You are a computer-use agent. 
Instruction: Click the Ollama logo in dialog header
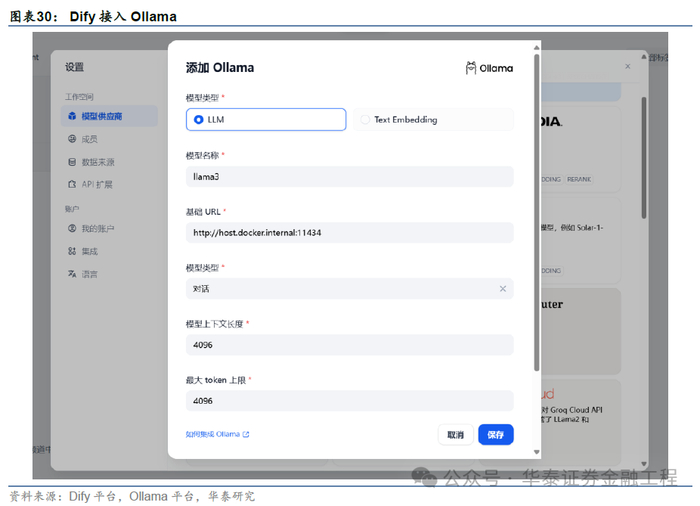pyautogui.click(x=489, y=68)
